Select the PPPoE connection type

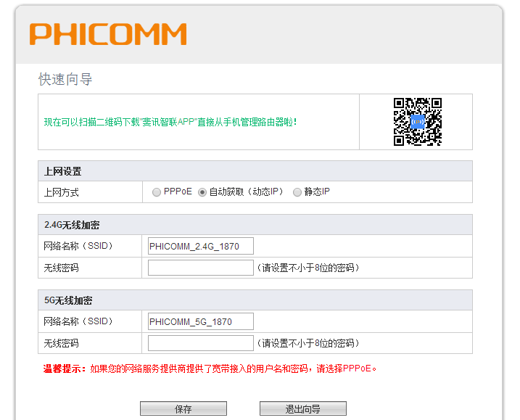pyautogui.click(x=157, y=192)
